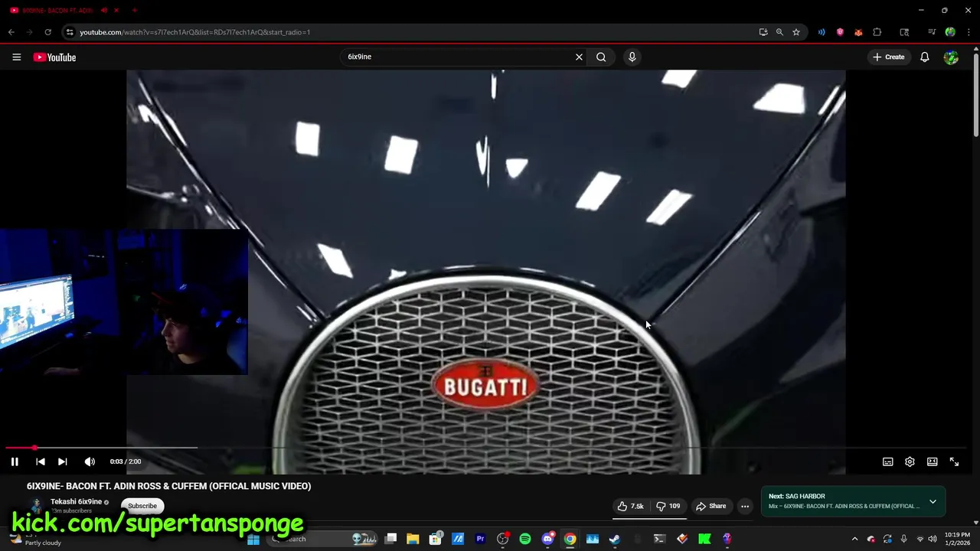
Task: Open the zoom indicator in address bar
Action: pos(779,32)
